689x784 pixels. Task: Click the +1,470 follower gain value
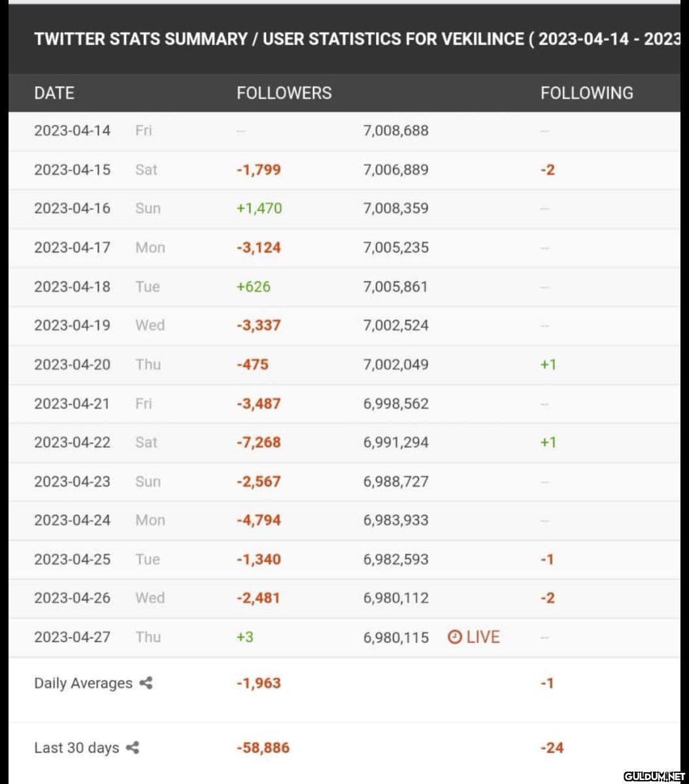[x=259, y=208]
